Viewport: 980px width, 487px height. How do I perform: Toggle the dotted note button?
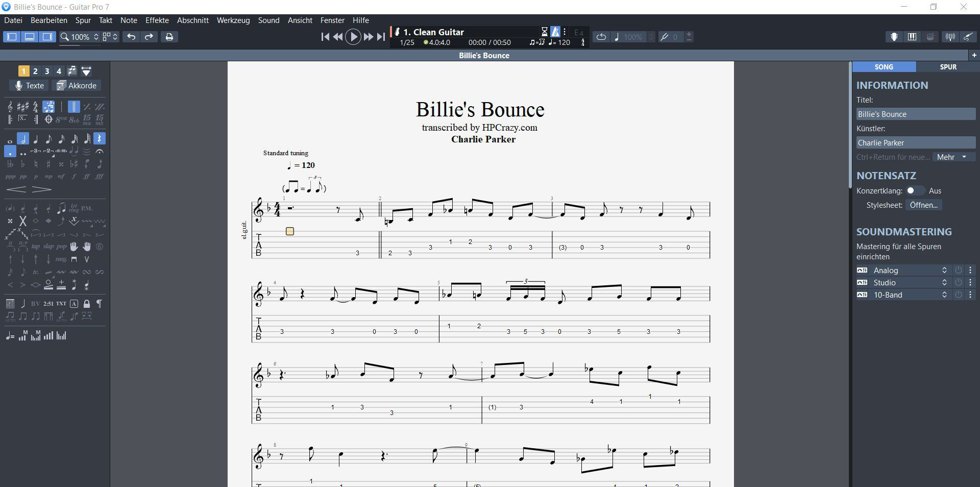(x=10, y=152)
